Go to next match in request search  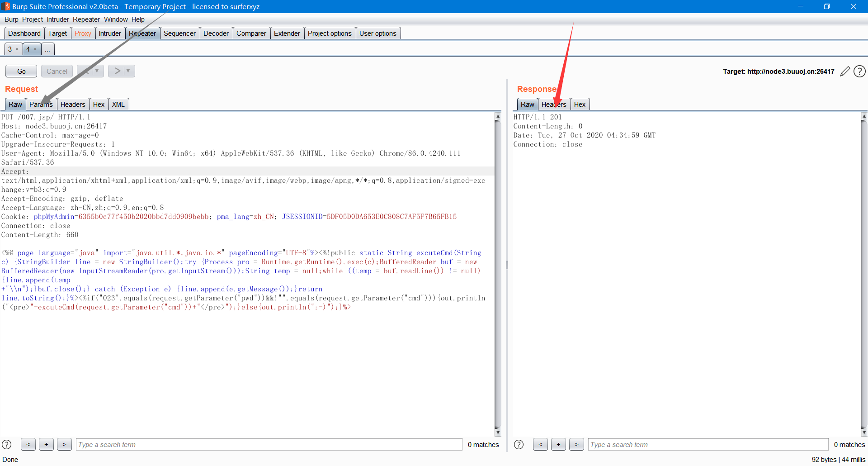point(64,444)
